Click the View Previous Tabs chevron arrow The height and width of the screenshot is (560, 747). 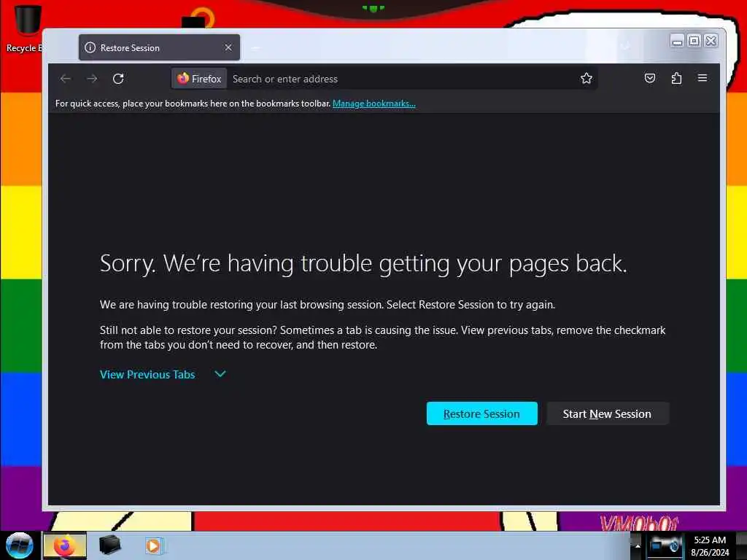coord(220,374)
